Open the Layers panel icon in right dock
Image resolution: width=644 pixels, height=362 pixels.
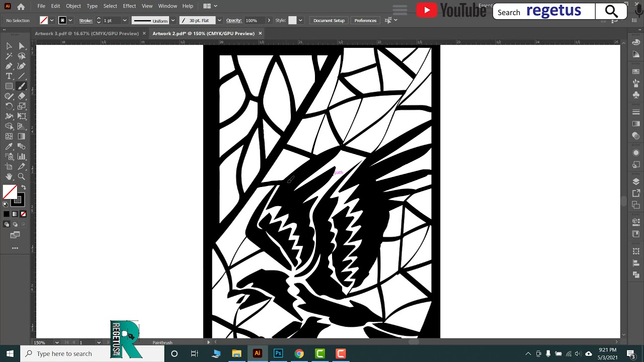pos(636,182)
